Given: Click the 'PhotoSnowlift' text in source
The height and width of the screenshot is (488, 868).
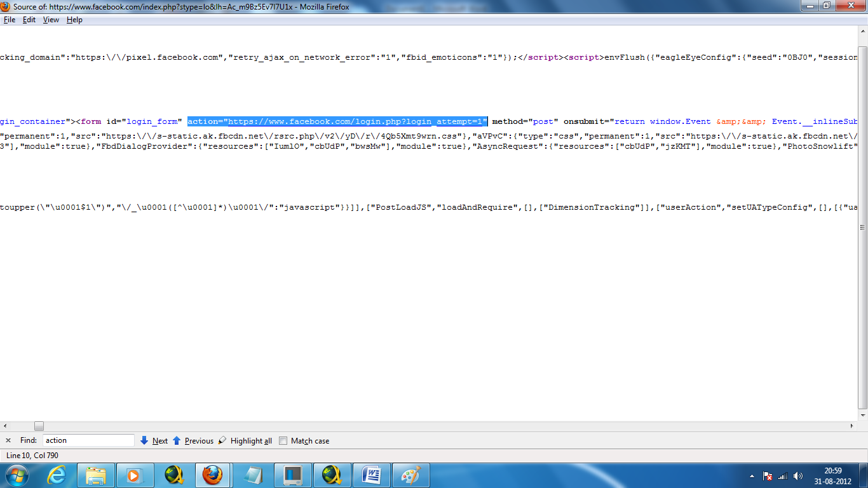Looking at the screenshot, I should point(822,146).
